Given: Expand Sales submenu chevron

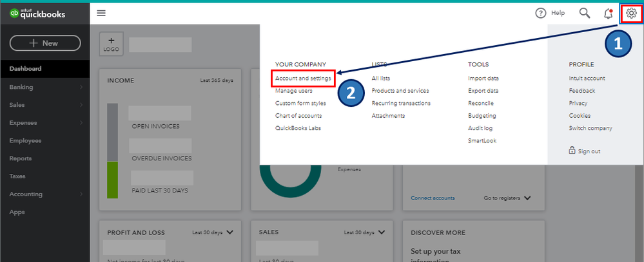Looking at the screenshot, I should (81, 105).
